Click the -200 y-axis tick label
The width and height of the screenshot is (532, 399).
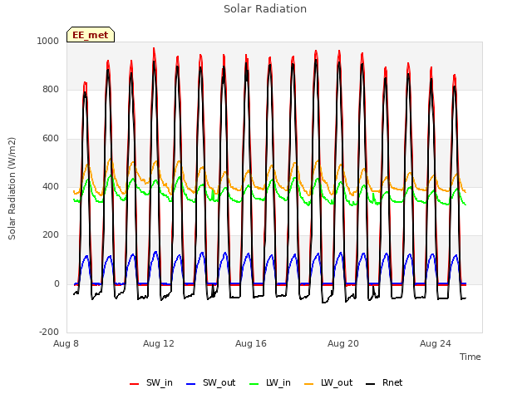click(49, 332)
